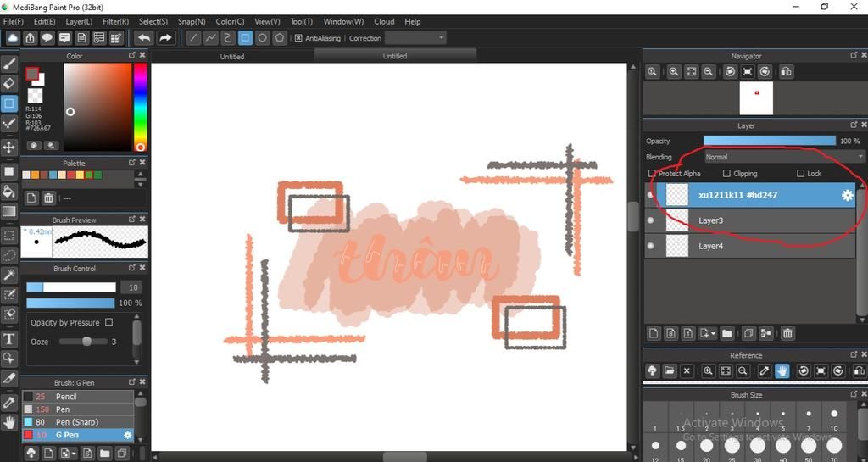Select the Lasso selection tool
Image resolution: width=868 pixels, height=462 pixels.
8,255
